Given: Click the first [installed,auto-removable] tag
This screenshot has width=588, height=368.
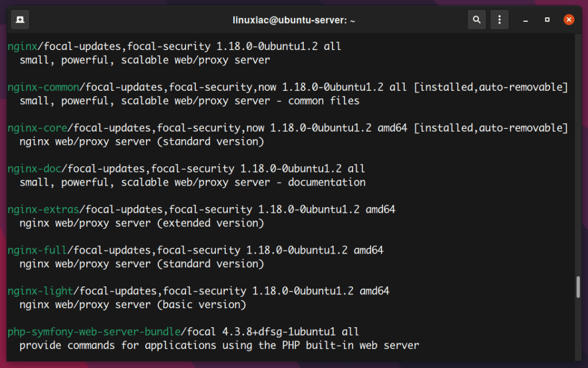Looking at the screenshot, I should (491, 87).
